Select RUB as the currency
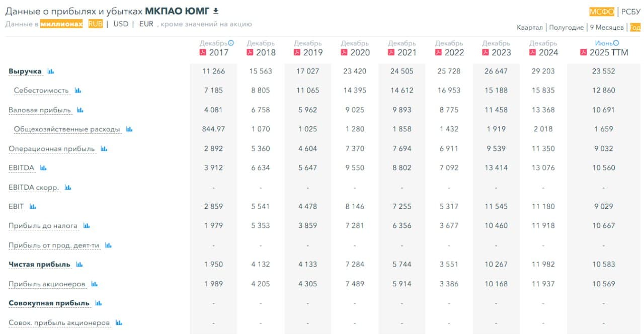Viewport: 644px width, 336px height. click(95, 24)
